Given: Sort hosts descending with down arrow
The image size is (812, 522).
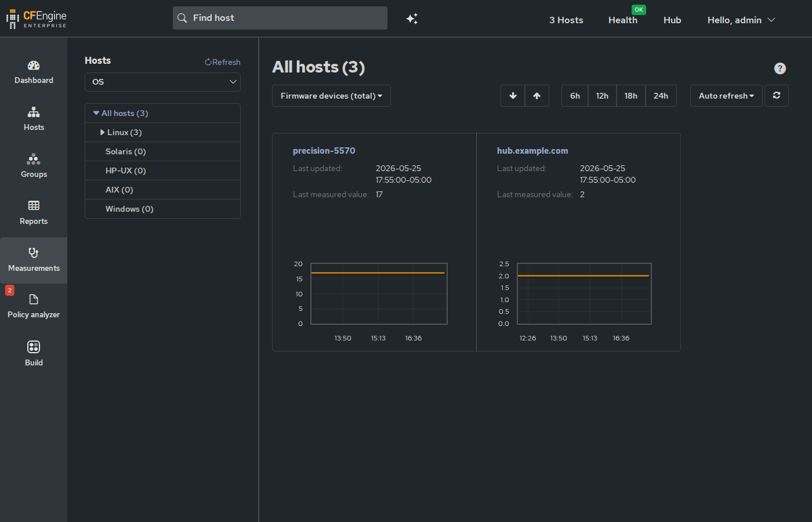Looking at the screenshot, I should click(x=513, y=96).
